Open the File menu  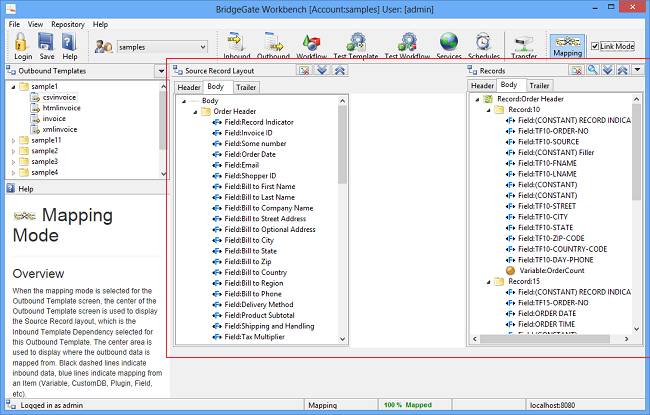click(x=14, y=24)
